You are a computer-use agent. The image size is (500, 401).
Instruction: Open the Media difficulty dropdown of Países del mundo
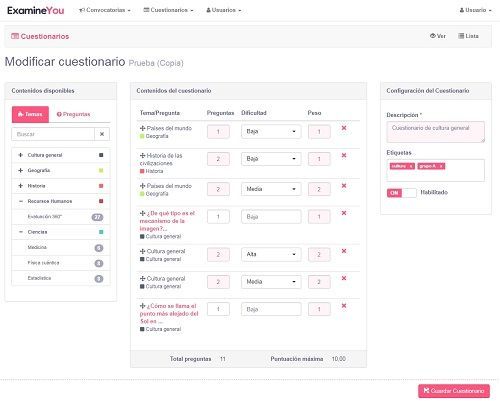(271, 189)
